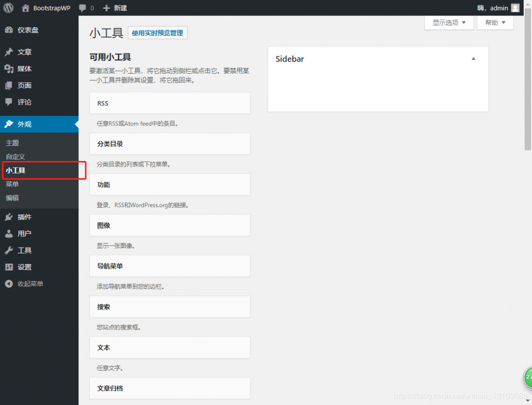Image resolution: width=532 pixels, height=405 pixels.
Task: Click description 任意文字
Action: click(x=110, y=368)
